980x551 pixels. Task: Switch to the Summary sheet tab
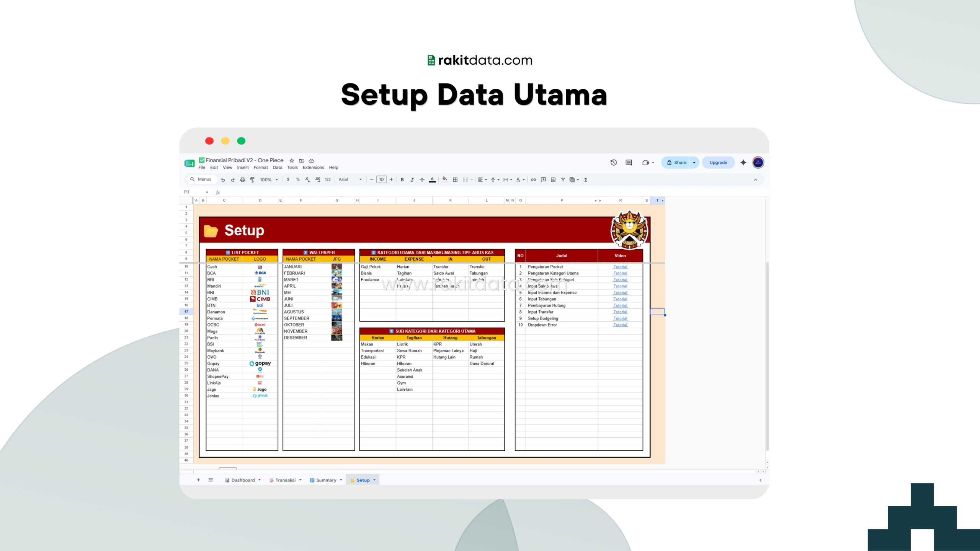[x=326, y=480]
